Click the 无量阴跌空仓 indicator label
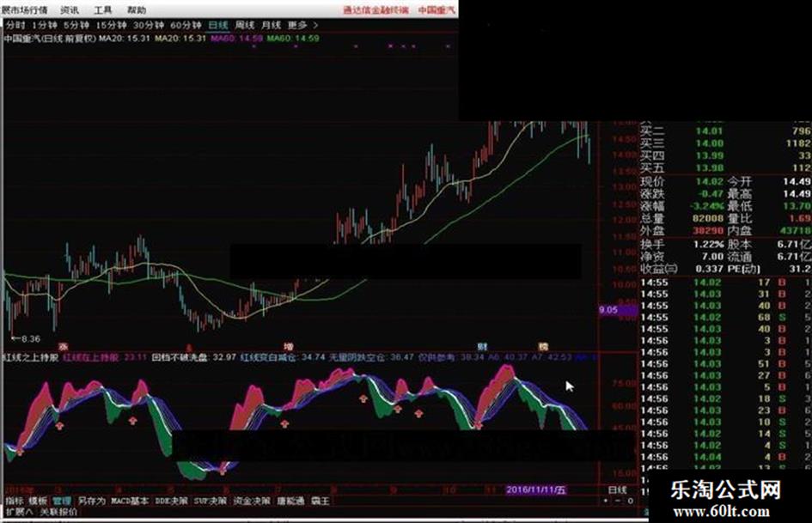 click(371, 357)
